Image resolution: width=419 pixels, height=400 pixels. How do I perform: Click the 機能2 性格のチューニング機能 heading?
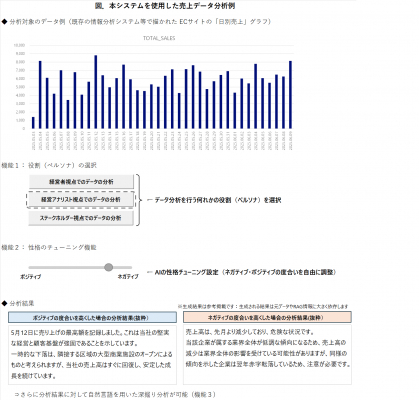[x=49, y=247]
